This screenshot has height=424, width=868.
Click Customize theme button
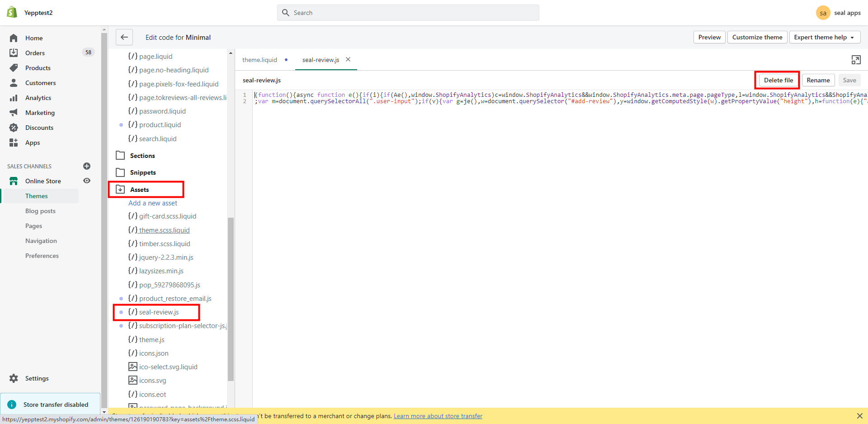(x=757, y=37)
